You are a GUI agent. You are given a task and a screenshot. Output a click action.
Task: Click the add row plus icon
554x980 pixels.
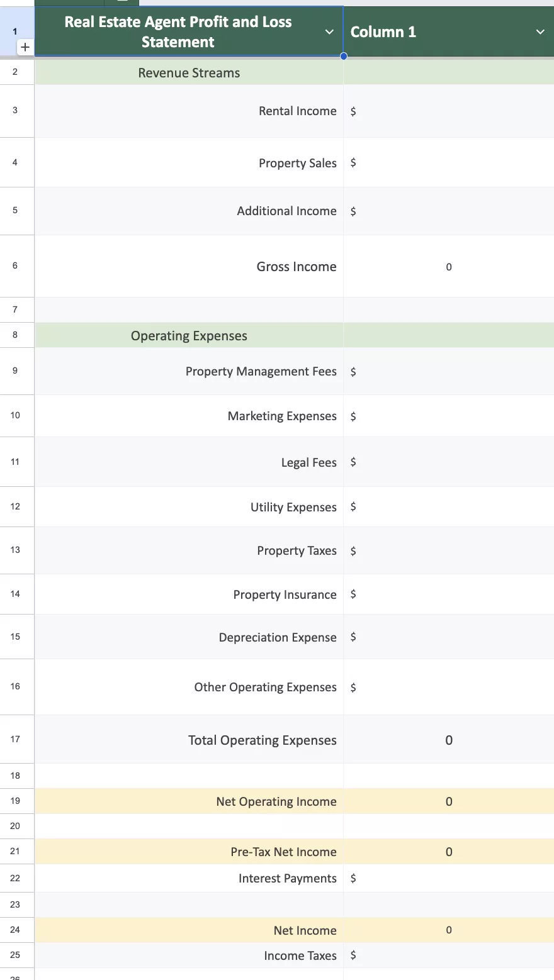pos(25,47)
